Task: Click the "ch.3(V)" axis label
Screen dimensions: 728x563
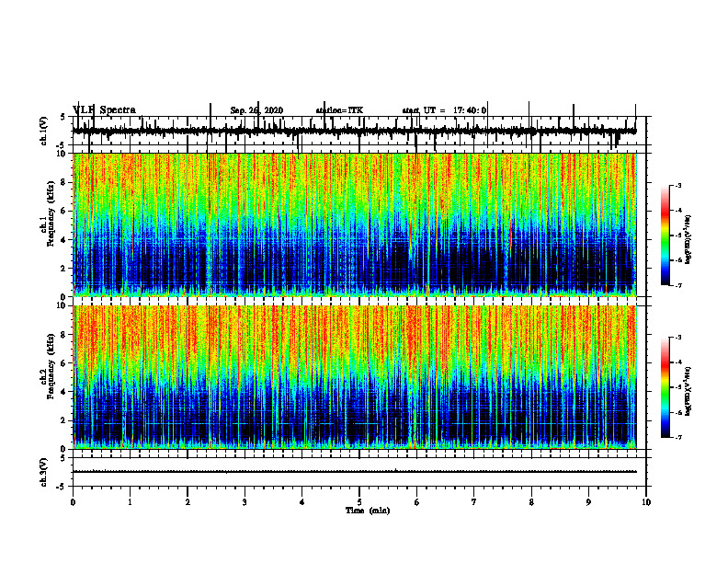Action: (43, 472)
